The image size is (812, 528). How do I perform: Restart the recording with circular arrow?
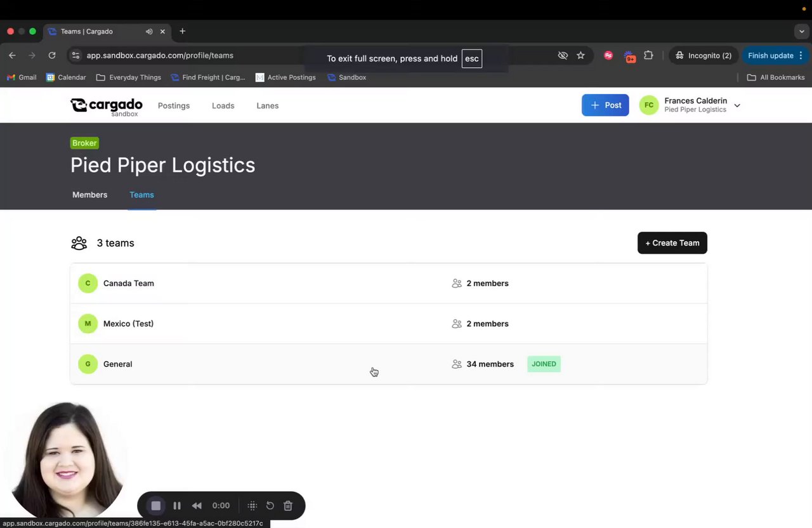[x=270, y=506]
